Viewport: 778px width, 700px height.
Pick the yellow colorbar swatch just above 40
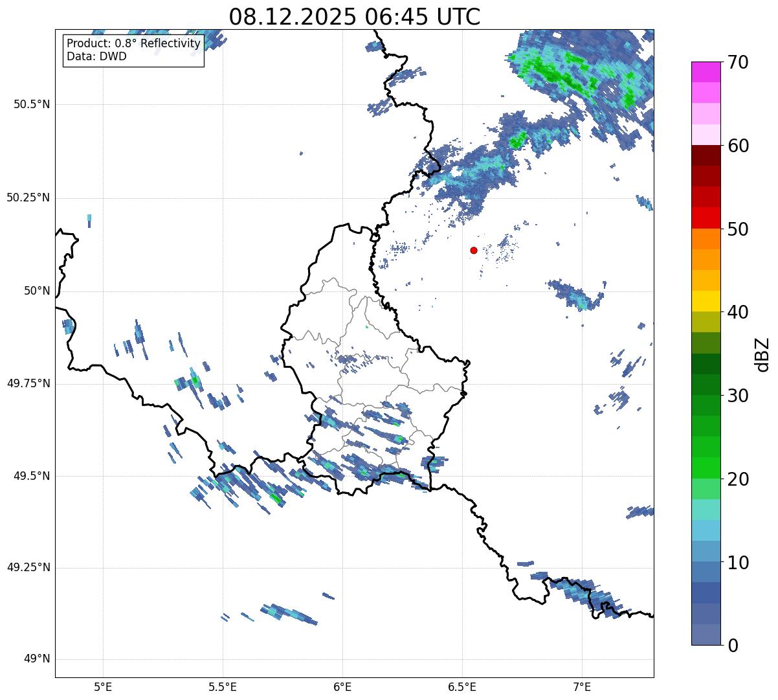pos(706,301)
